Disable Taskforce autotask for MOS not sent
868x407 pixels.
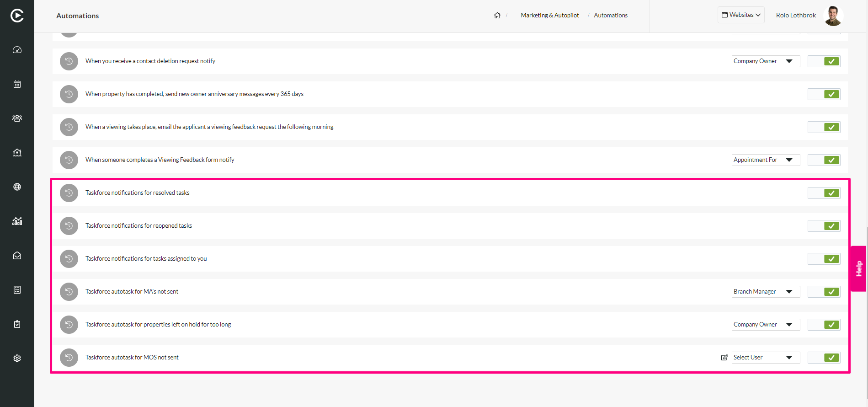pos(824,358)
